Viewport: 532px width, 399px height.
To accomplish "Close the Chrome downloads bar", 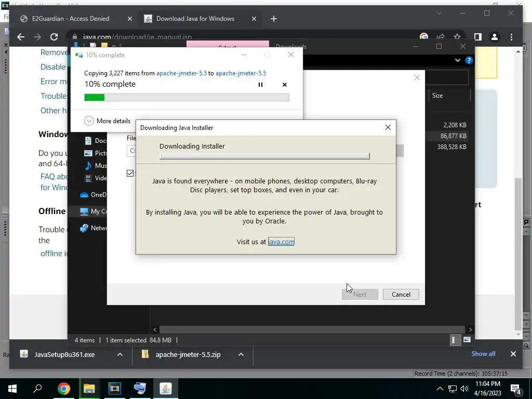I will click(513, 354).
